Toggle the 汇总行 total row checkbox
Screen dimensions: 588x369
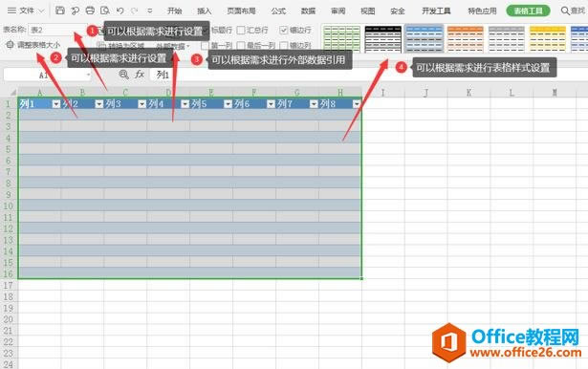pyautogui.click(x=241, y=30)
